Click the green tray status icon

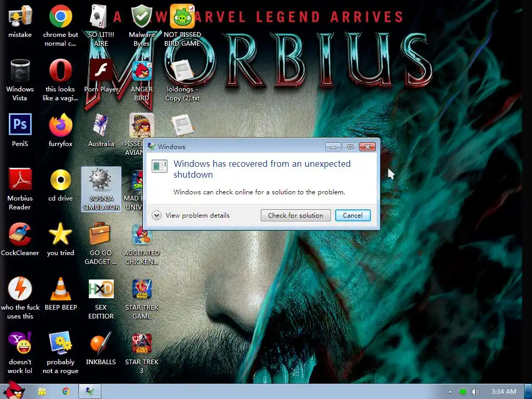pos(462,392)
